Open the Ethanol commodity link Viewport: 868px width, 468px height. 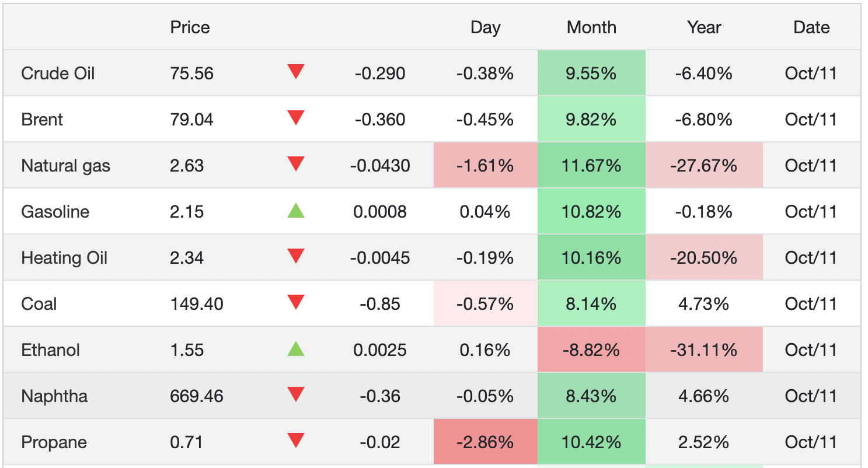50,350
